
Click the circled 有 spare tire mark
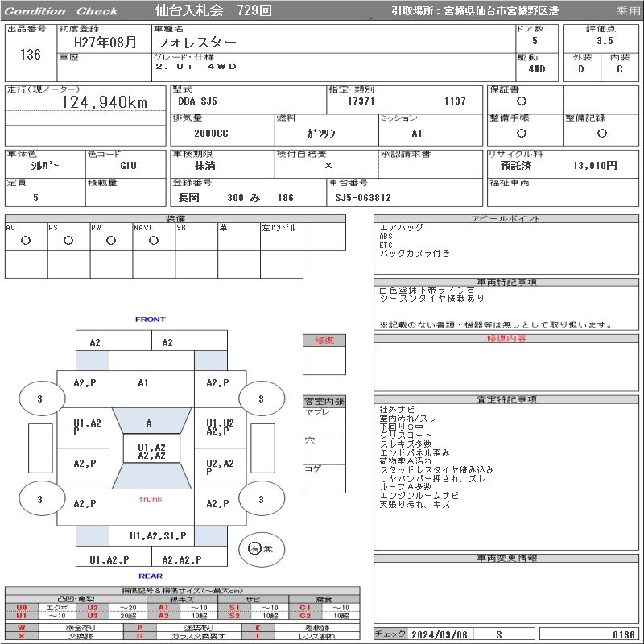click(x=255, y=548)
